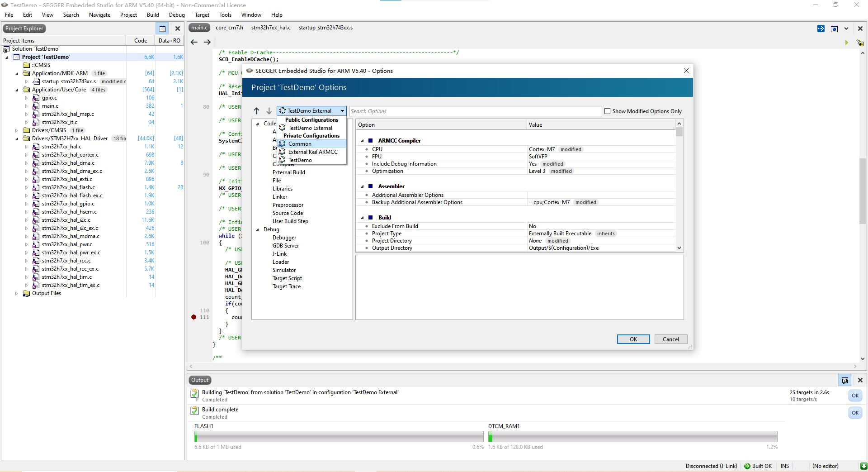
Task: Switch to core_cm7.h tab
Action: [229, 28]
